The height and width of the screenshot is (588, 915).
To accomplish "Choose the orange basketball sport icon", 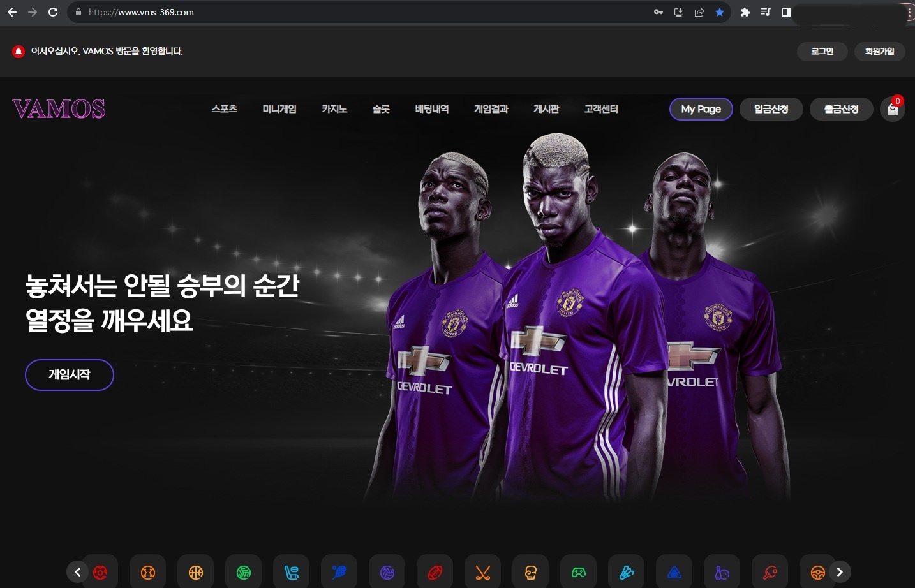I will [x=196, y=572].
